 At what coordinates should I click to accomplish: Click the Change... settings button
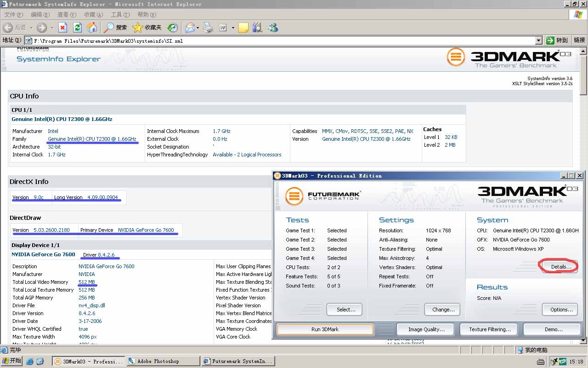coord(442,310)
